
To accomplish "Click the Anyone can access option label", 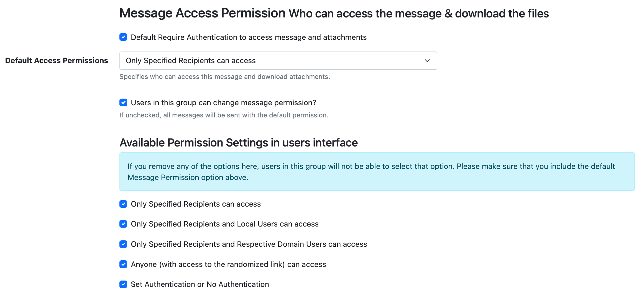I will (x=228, y=264).
